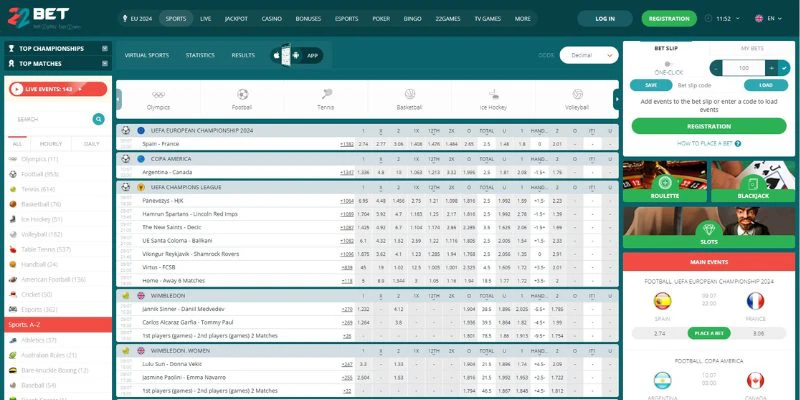This screenshot has width=800, height=400.
Task: Click the Argentina flag in main events
Action: point(662,381)
